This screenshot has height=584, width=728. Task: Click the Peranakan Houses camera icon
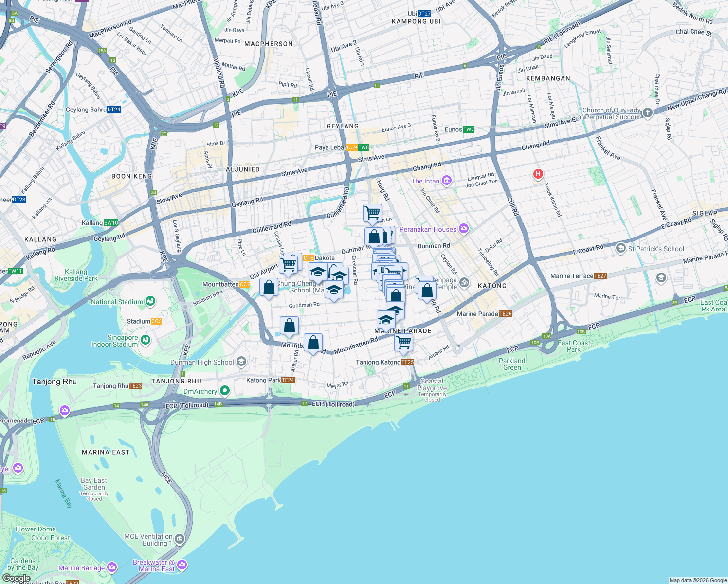463,229
